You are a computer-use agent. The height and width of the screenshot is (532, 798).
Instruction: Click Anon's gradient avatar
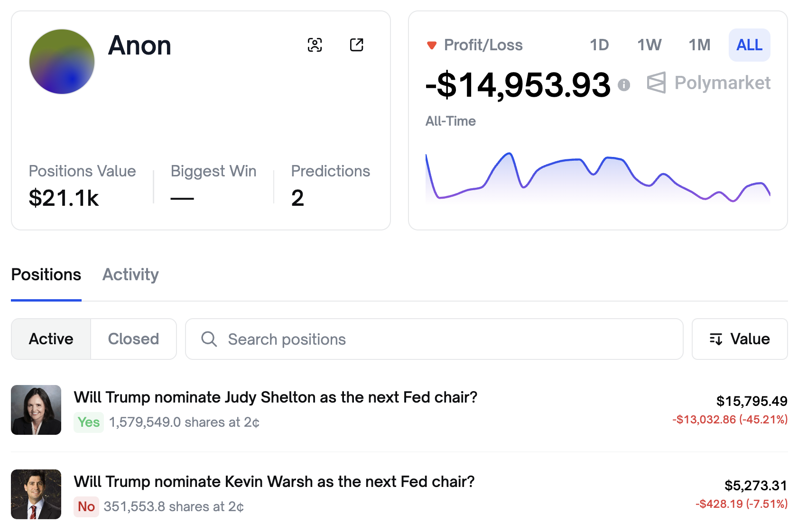(62, 62)
